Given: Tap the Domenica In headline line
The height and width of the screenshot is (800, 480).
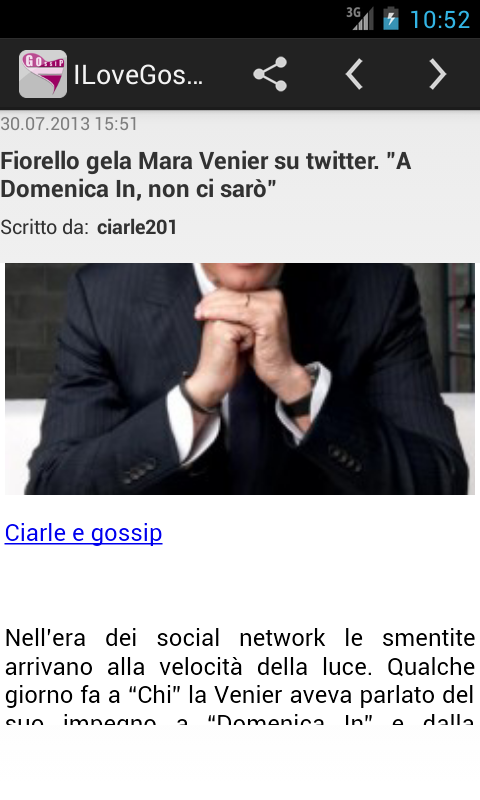Looking at the screenshot, I should click(x=138, y=189).
